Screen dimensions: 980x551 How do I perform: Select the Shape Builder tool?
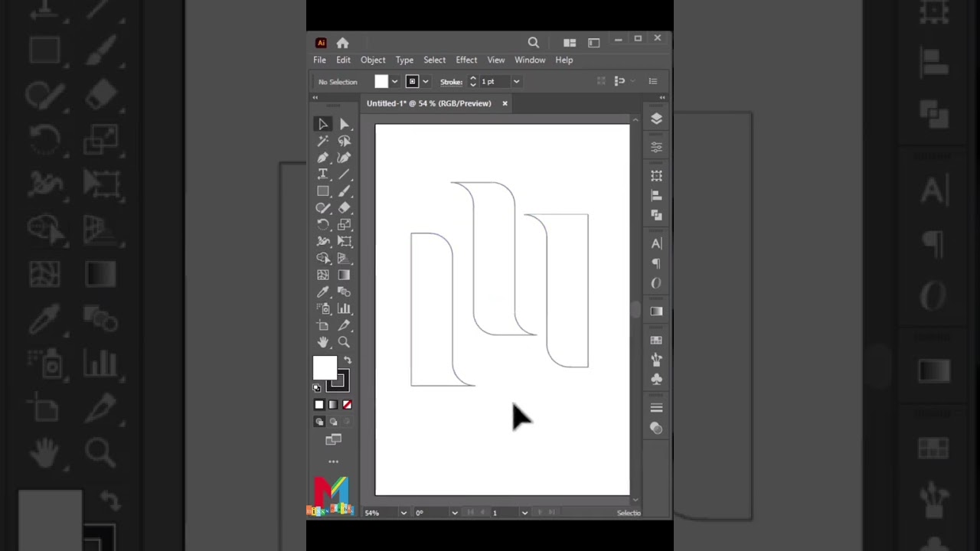(323, 259)
